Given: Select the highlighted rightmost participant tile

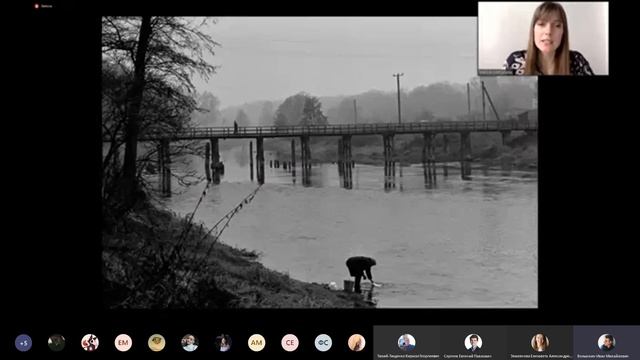Looking at the screenshot, I should (x=607, y=343).
